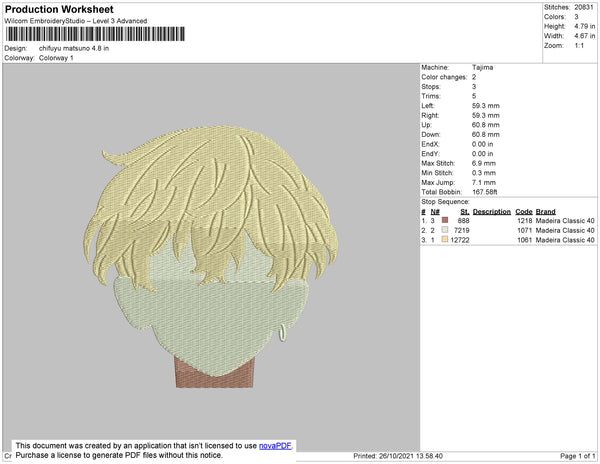Select the cream thread swatch code 1071
The width and height of the screenshot is (600, 464).
point(445,230)
